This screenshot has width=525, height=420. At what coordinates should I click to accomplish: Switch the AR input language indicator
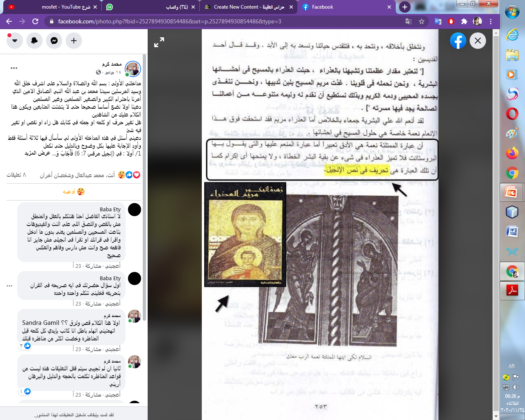point(511,366)
